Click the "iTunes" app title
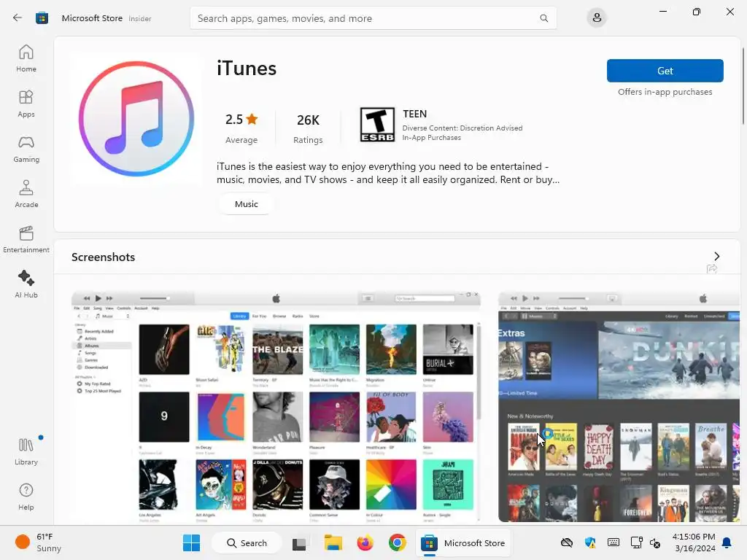747x560 pixels. 247,68
